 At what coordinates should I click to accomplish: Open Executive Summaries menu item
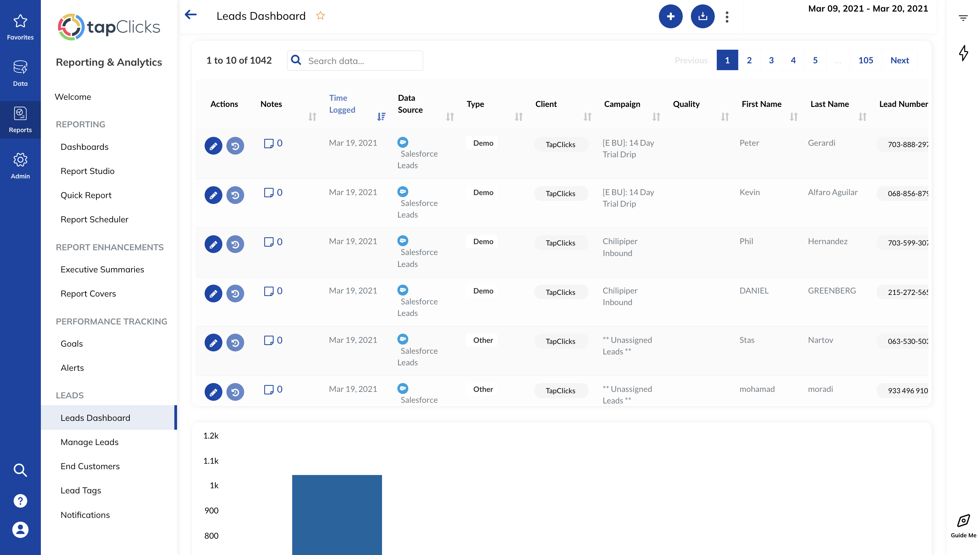[102, 269]
